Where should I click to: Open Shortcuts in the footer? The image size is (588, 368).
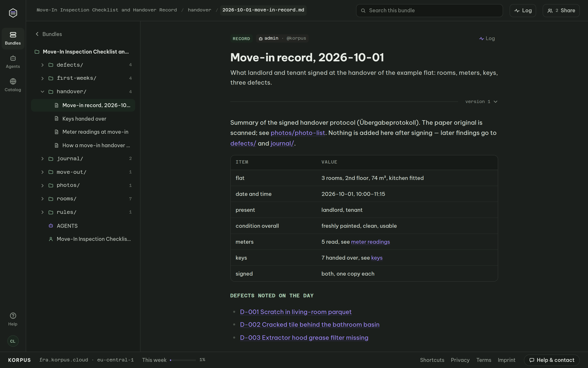(x=432, y=360)
